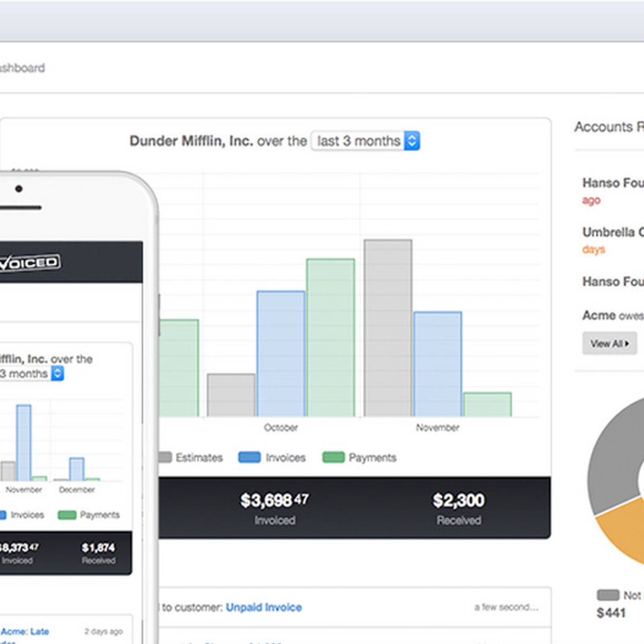Click the dashboard breadcrumb text
This screenshot has width=644, height=644.
[x=22, y=68]
